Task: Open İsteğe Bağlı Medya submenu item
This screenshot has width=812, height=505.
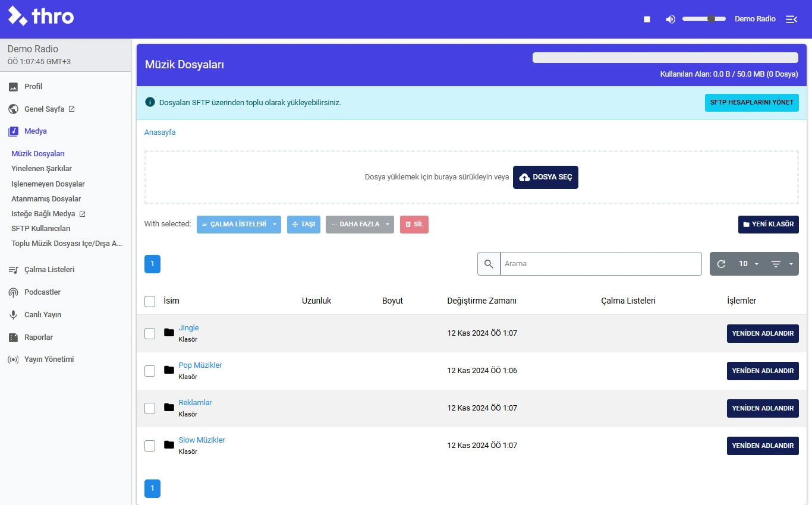Action: [43, 214]
